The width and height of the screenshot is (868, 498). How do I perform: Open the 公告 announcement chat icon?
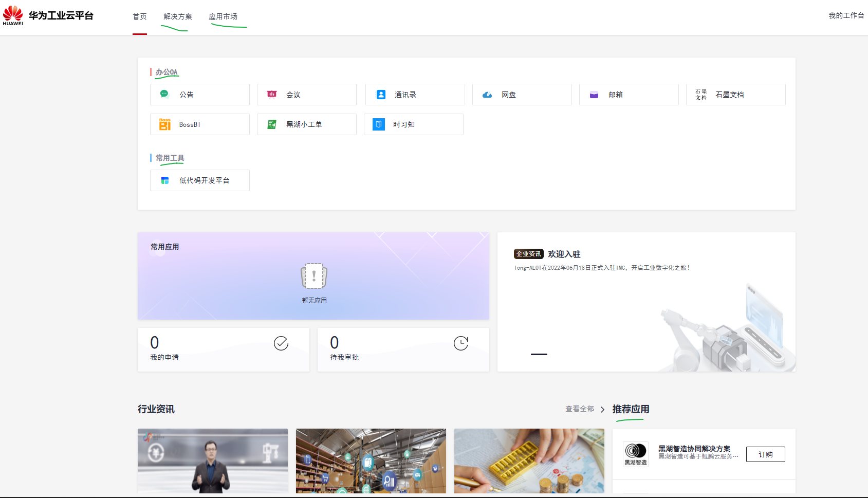[164, 94]
